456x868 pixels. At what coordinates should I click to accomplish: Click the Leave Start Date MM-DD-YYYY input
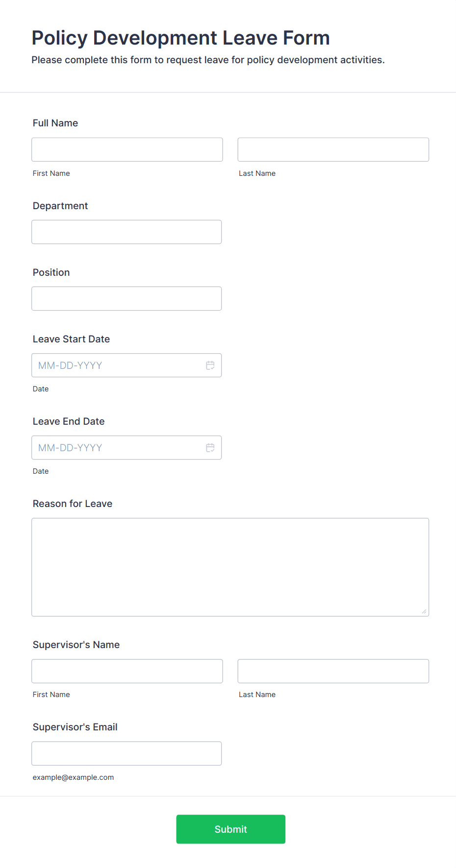(118, 365)
